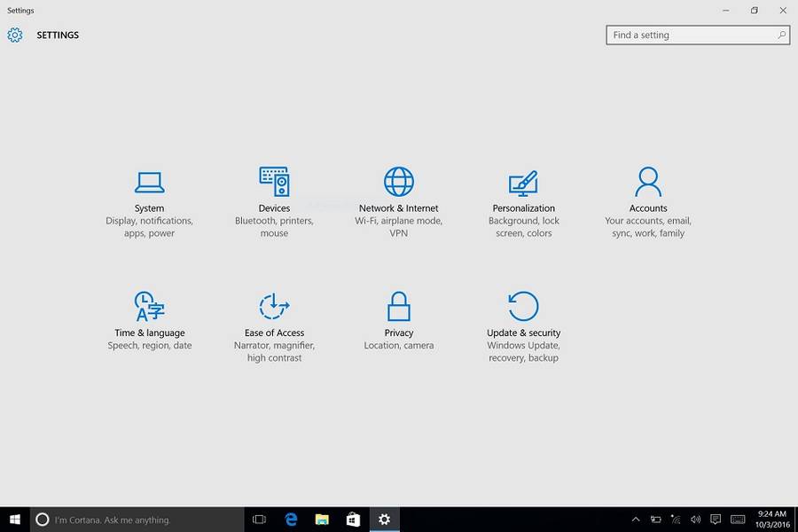Click the Find a setting search box

coord(692,35)
